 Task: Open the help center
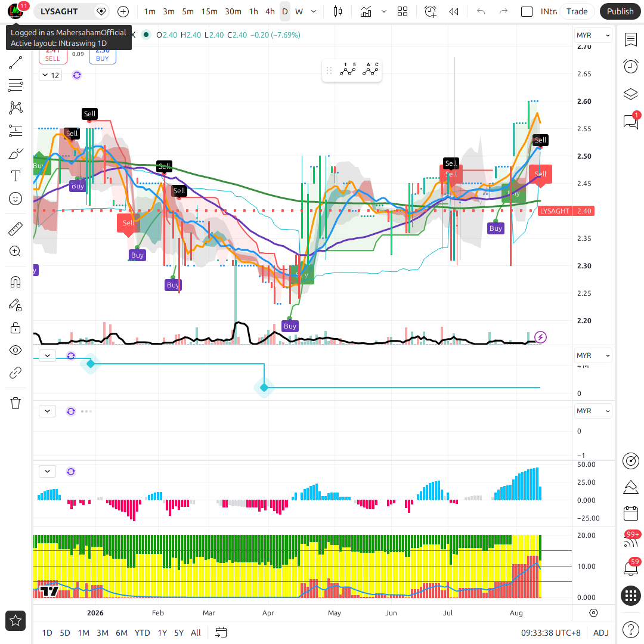(631, 629)
